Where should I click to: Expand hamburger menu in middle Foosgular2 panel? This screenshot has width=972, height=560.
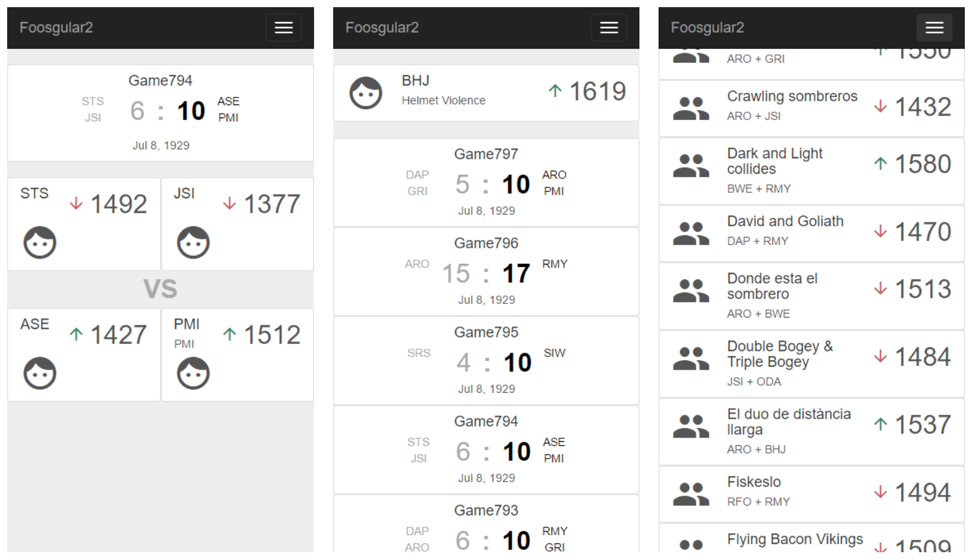[x=609, y=27]
